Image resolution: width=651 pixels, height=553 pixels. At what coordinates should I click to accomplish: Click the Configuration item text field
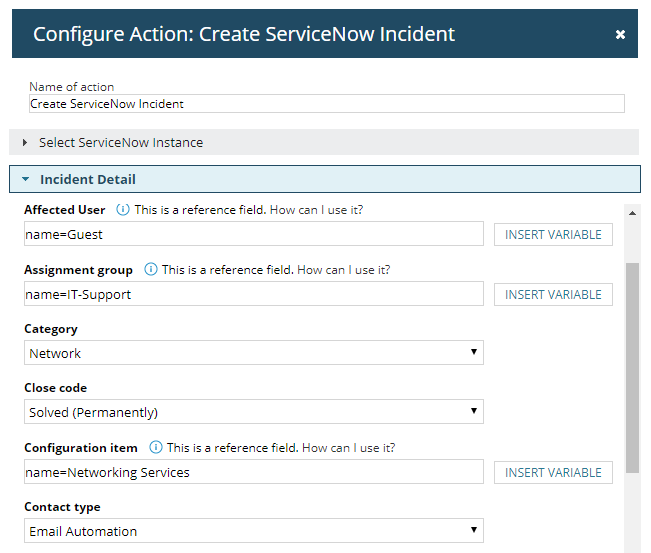pos(254,472)
